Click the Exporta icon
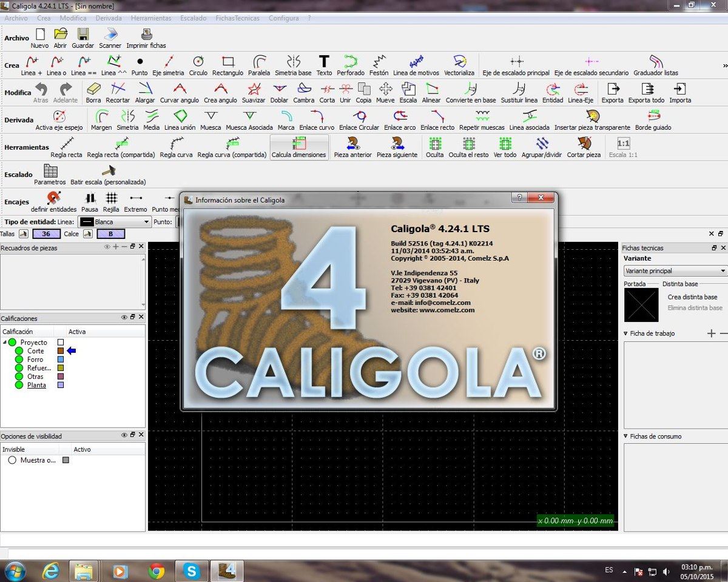 tap(613, 89)
